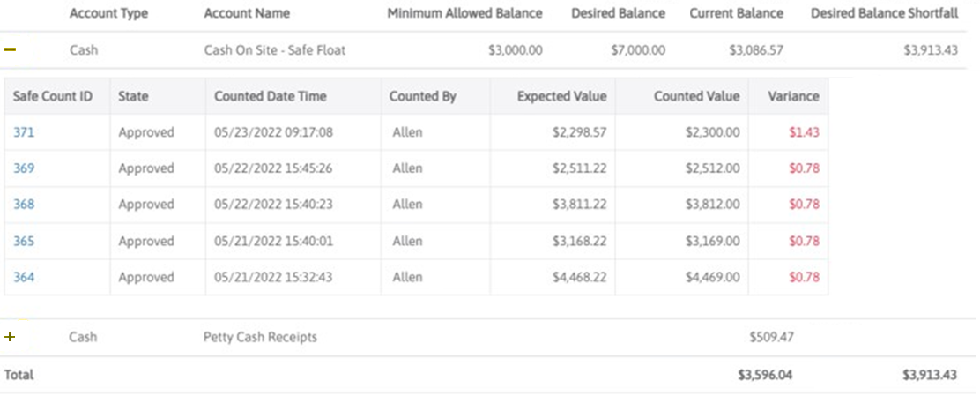Open safe count ID 365
The width and height of the screenshot is (980, 396).
(24, 241)
